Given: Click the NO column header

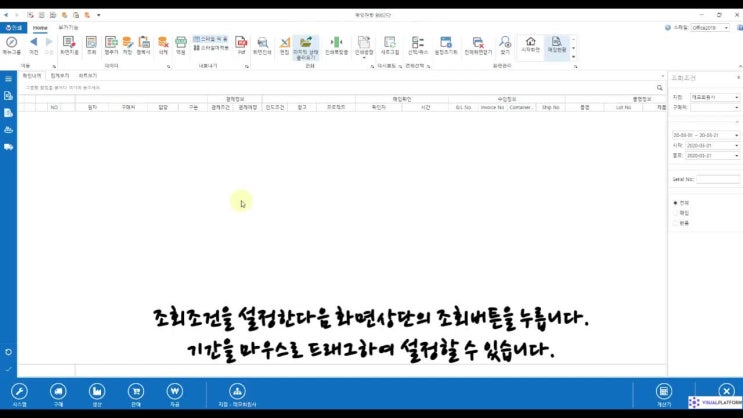Looking at the screenshot, I should point(54,108).
